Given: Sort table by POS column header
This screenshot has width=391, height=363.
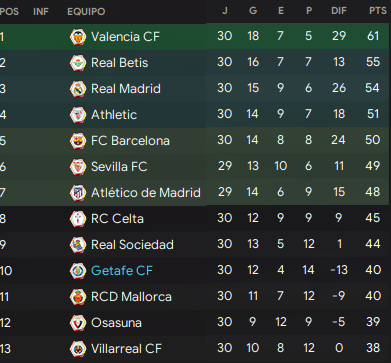Looking at the screenshot, I should (9, 12).
